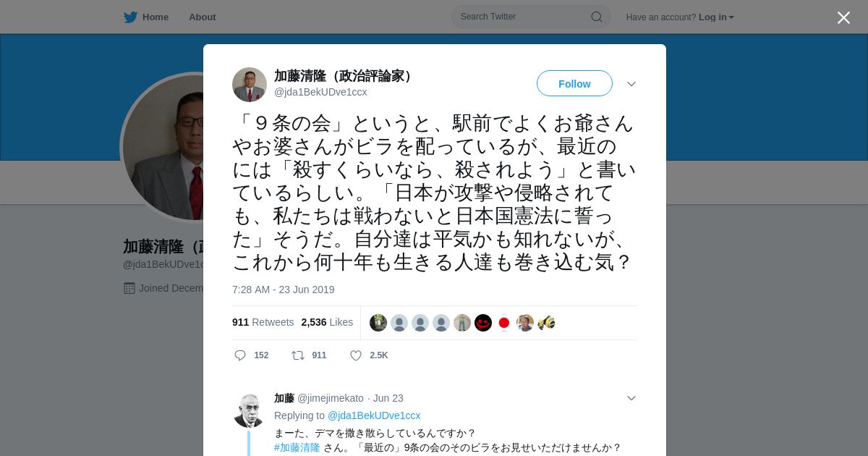The width and height of the screenshot is (868, 456).
Task: Click the retweet arrows icon
Action: point(298,355)
